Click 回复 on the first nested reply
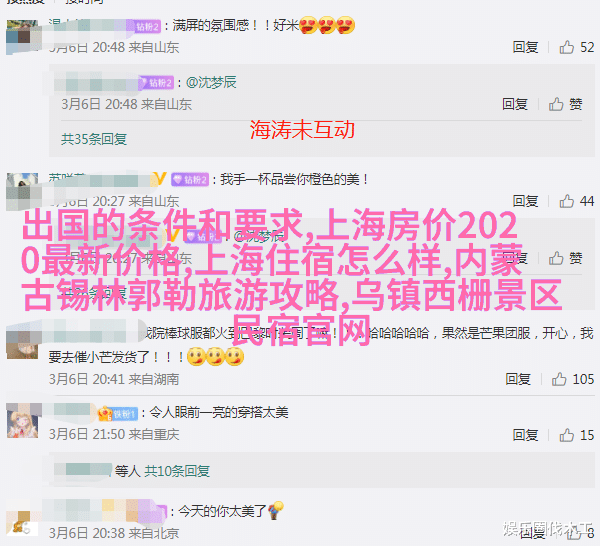 (515, 104)
